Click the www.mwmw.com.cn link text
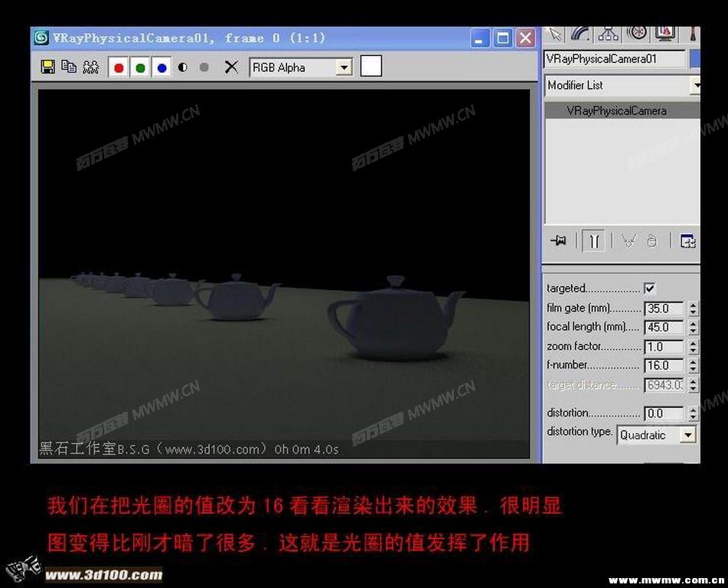The width and height of the screenshot is (728, 588). point(666,580)
